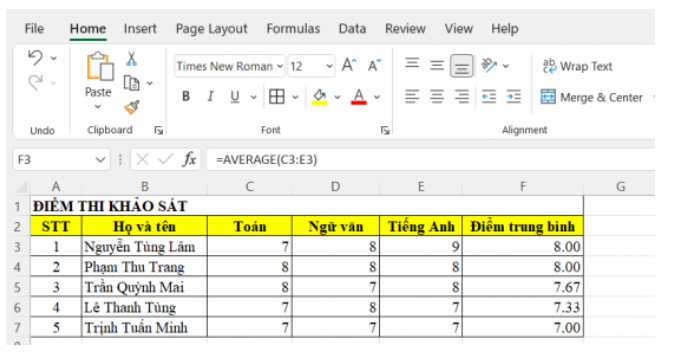Open the Name Box dropdown arrow

click(100, 160)
